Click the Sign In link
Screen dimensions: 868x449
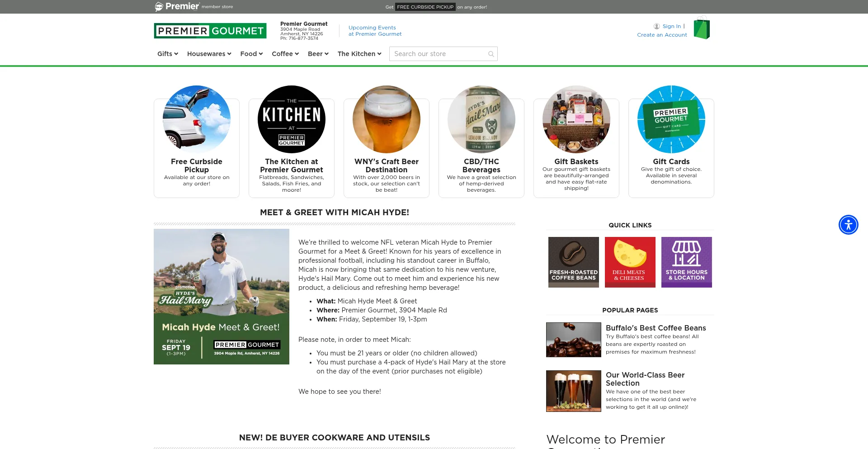click(x=671, y=26)
